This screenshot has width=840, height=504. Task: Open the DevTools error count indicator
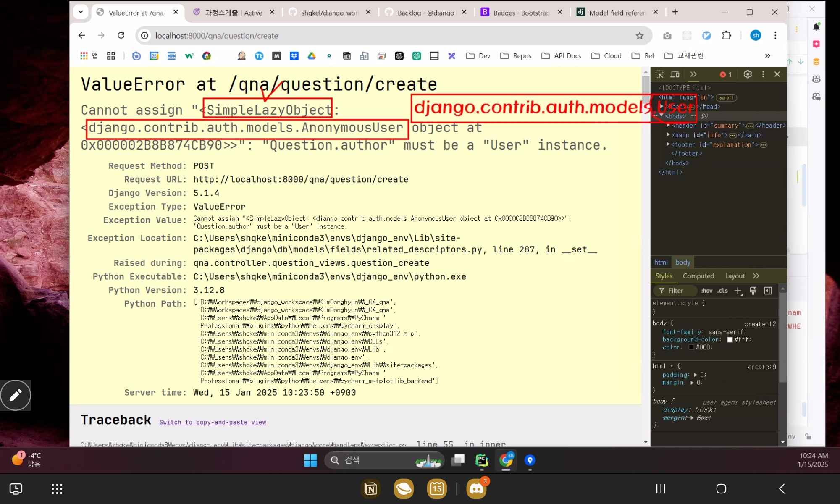tap(726, 74)
